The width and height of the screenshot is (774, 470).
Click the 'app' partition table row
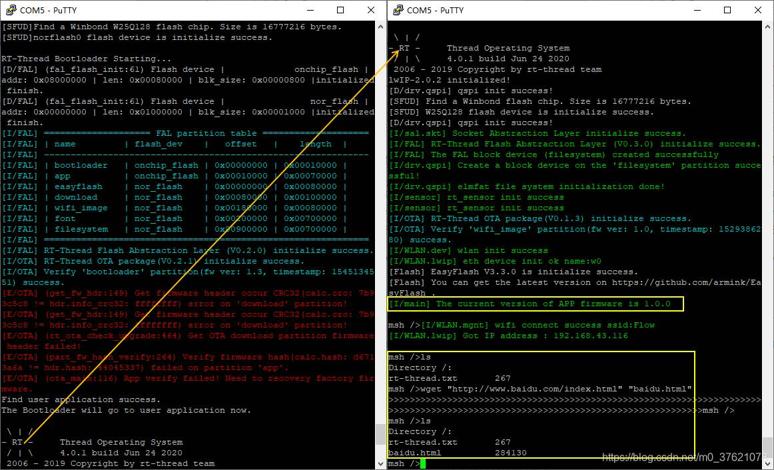tap(174, 176)
